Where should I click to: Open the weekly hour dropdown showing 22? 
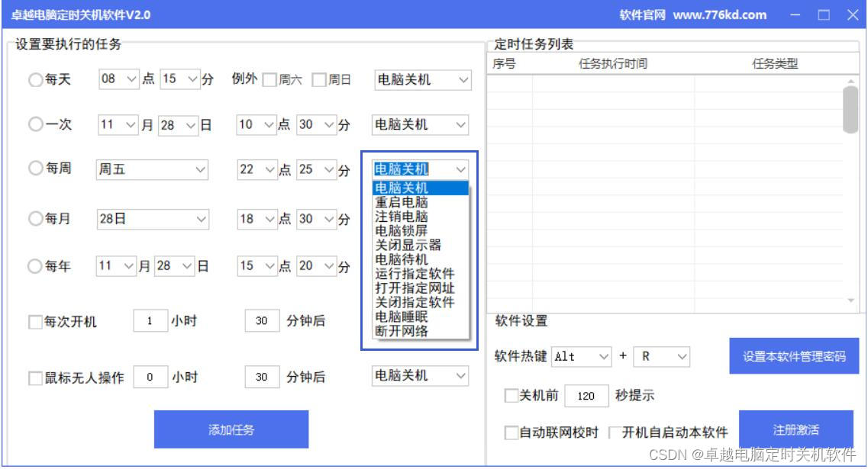pyautogui.click(x=257, y=169)
